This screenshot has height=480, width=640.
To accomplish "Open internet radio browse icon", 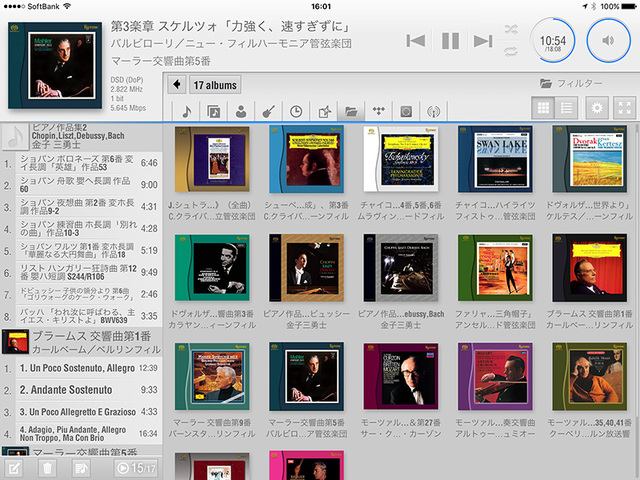I will click(x=433, y=111).
